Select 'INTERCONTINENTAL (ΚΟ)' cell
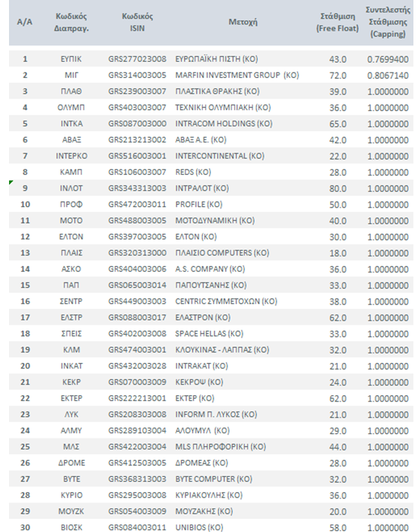This screenshot has width=416, height=532. (220, 156)
